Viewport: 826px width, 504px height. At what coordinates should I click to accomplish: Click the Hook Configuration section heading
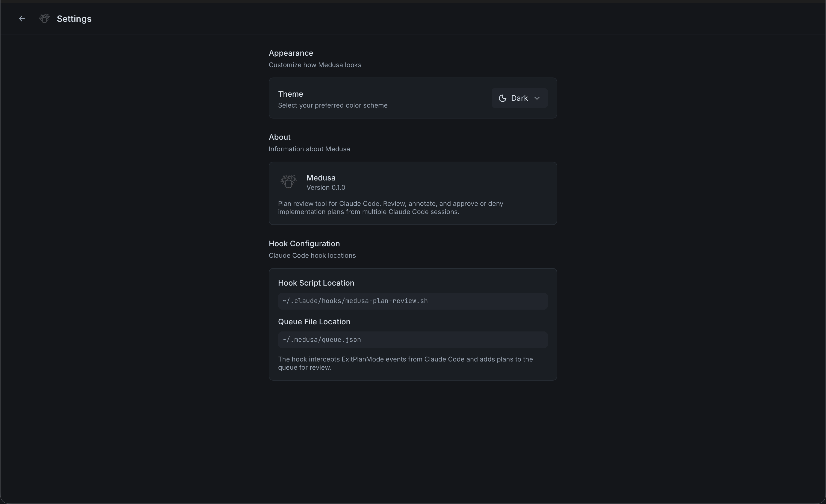pos(304,243)
